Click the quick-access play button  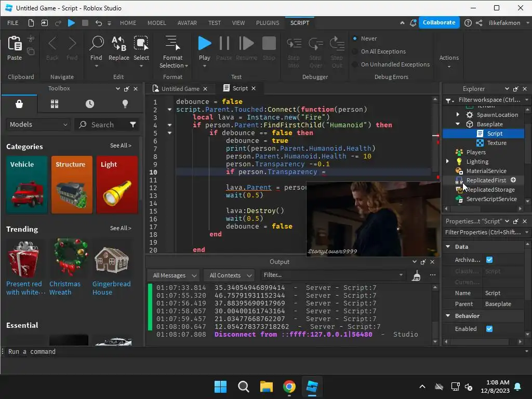tap(71, 23)
